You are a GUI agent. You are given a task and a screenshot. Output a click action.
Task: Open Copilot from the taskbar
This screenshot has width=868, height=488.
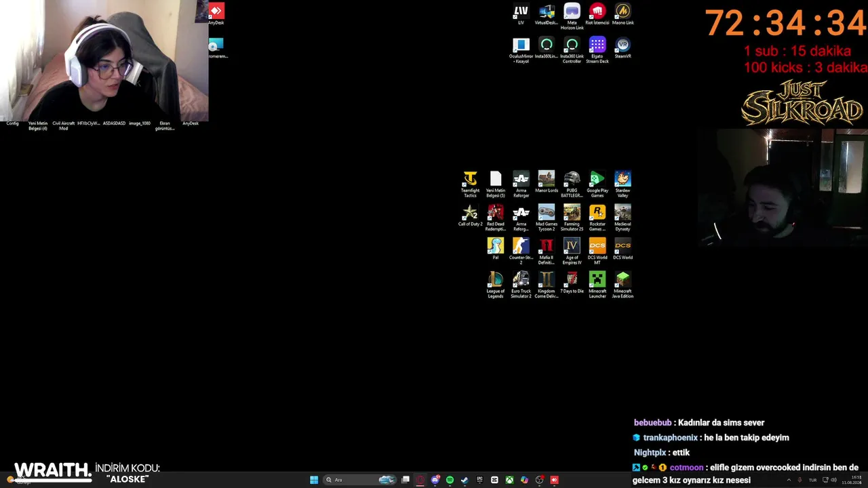[524, 480]
